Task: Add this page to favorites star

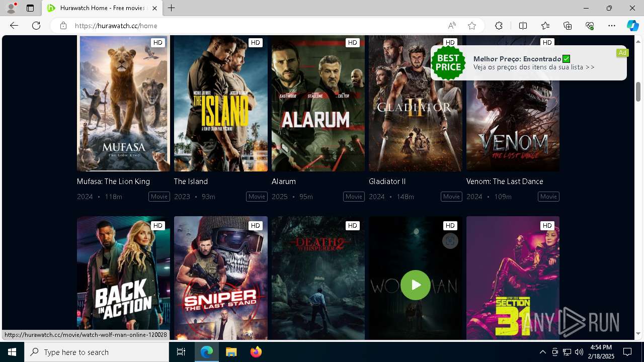Action: coord(472,26)
